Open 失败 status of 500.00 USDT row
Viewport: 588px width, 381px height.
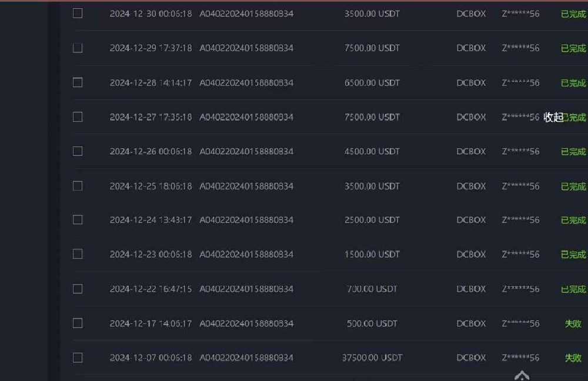click(x=573, y=323)
